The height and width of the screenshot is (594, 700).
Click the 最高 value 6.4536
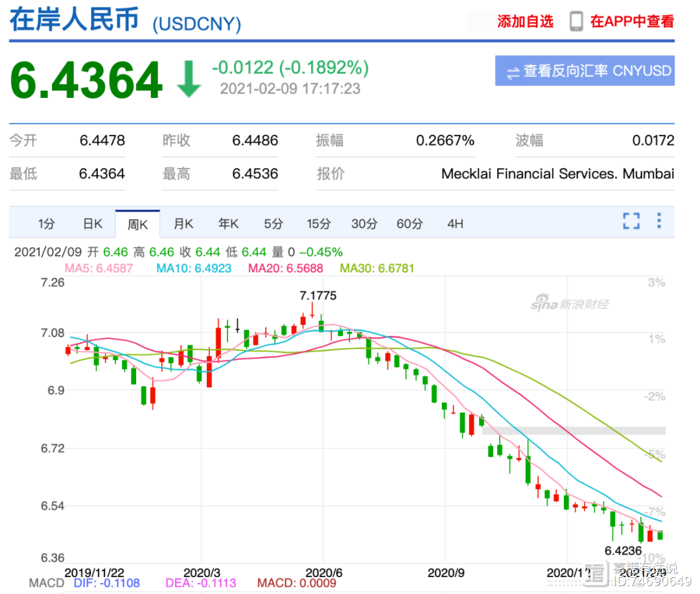[x=255, y=174]
